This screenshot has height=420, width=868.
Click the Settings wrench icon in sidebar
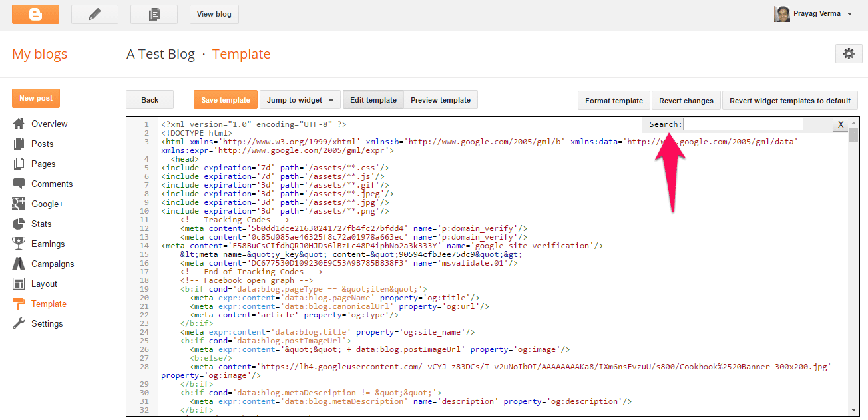pyautogui.click(x=19, y=323)
